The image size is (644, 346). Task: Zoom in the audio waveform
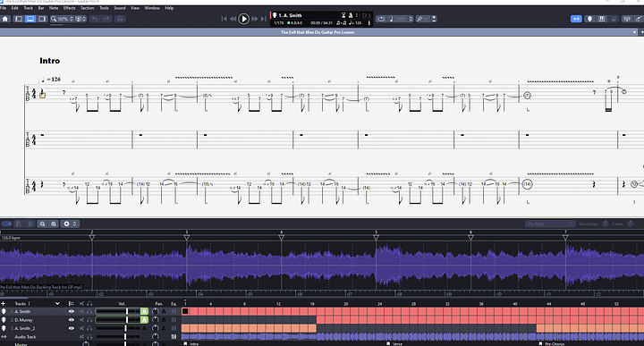click(x=54, y=224)
